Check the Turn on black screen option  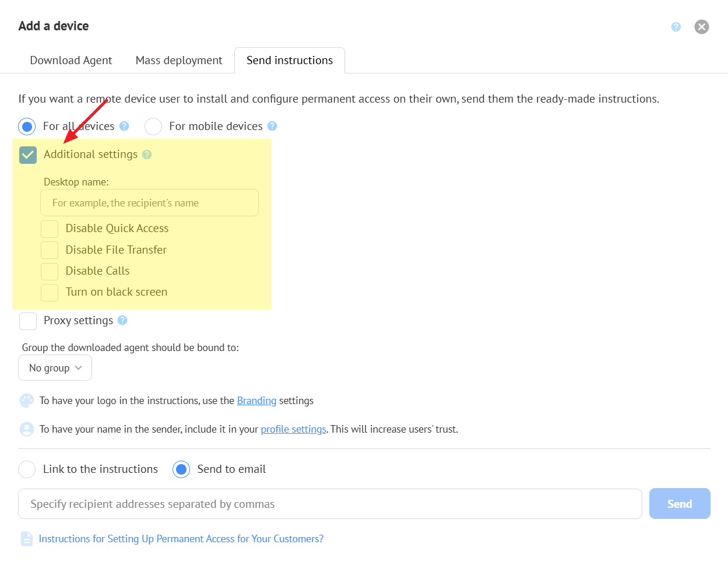click(x=50, y=292)
